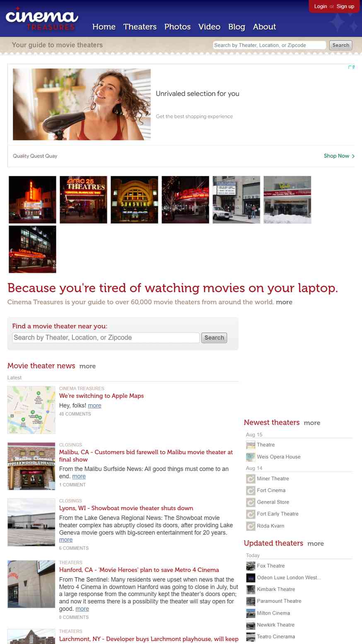Open the Theaters menu item
Viewport: 362px width, 644px height.
point(140,27)
